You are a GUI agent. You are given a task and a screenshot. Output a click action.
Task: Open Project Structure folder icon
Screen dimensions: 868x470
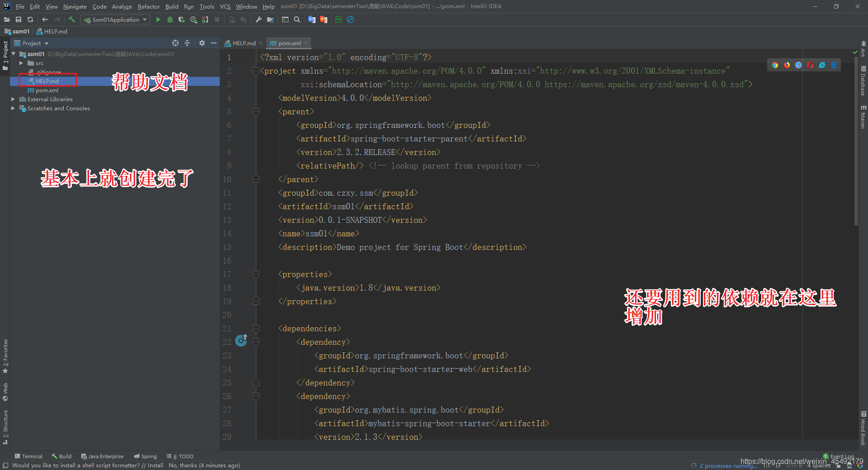point(270,19)
